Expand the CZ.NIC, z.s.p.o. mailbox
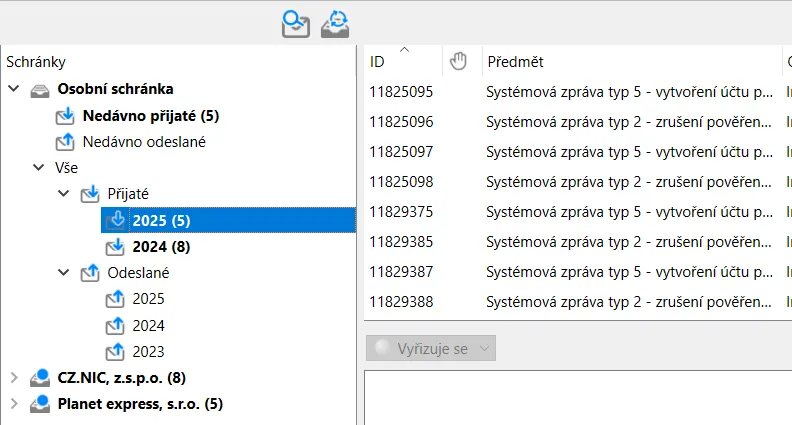Viewport: 792px width, 425px height. click(x=14, y=377)
